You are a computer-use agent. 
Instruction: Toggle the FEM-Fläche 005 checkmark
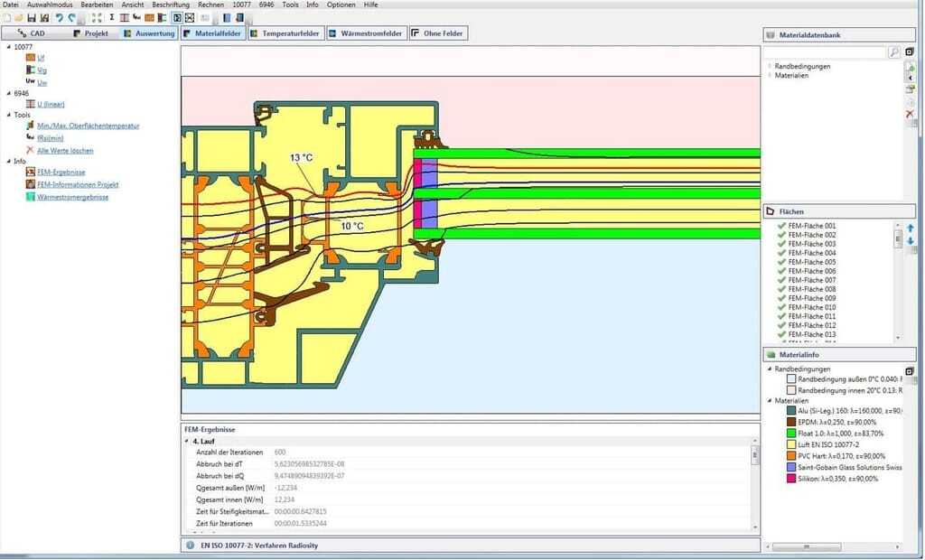pyautogui.click(x=781, y=262)
